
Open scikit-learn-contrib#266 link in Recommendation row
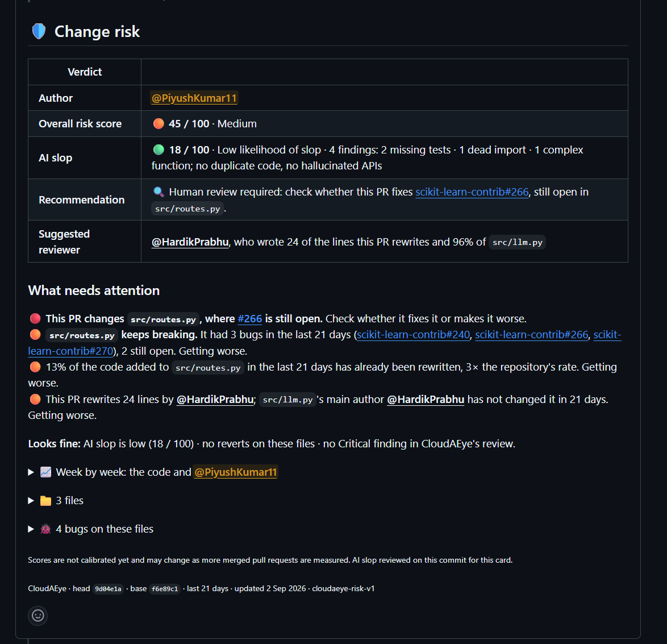click(x=472, y=192)
